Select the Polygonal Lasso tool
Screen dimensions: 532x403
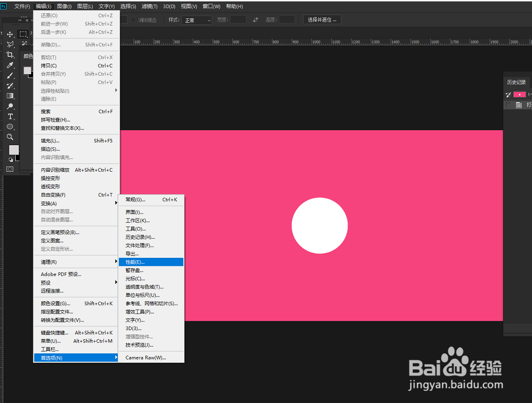10,44
